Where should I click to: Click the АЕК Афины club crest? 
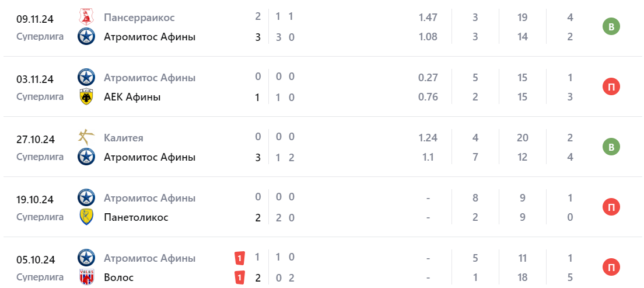tap(86, 97)
